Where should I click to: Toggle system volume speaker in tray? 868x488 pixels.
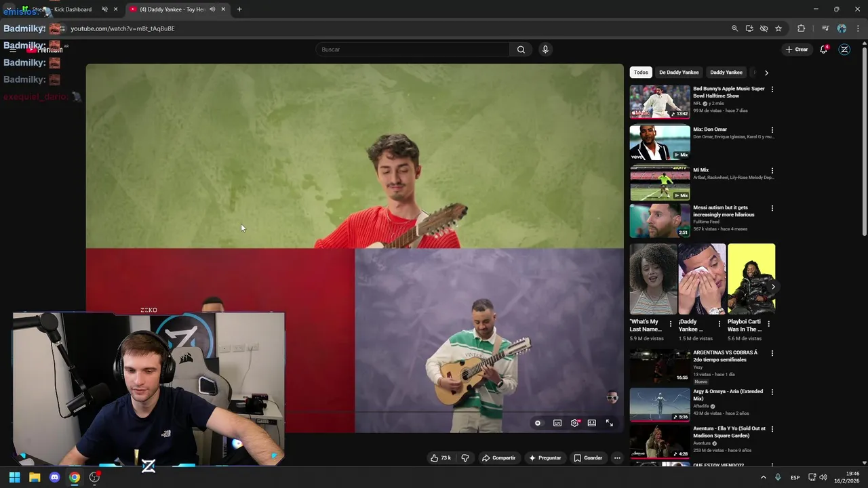[x=823, y=477]
